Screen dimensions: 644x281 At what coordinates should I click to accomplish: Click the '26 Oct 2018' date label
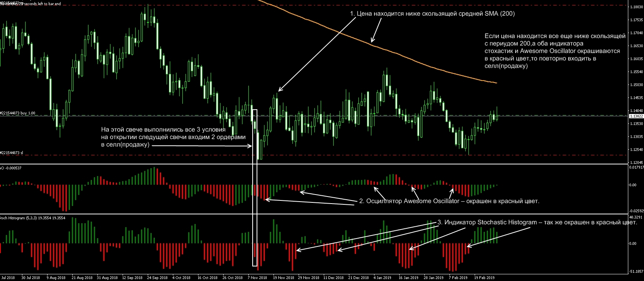[x=233, y=278]
